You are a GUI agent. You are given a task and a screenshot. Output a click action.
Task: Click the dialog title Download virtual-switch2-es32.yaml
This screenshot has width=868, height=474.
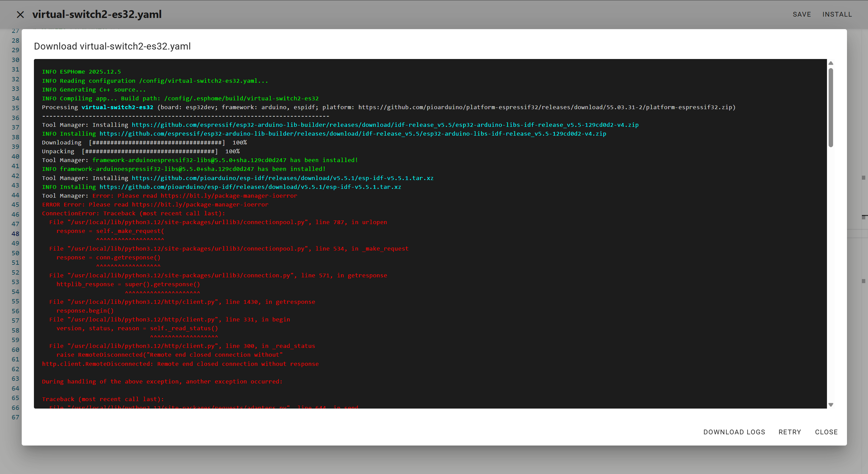[112, 46]
